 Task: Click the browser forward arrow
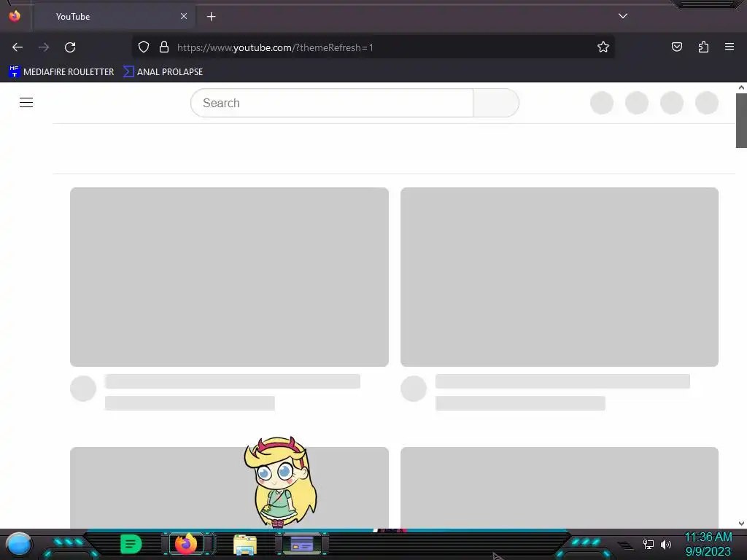click(44, 47)
